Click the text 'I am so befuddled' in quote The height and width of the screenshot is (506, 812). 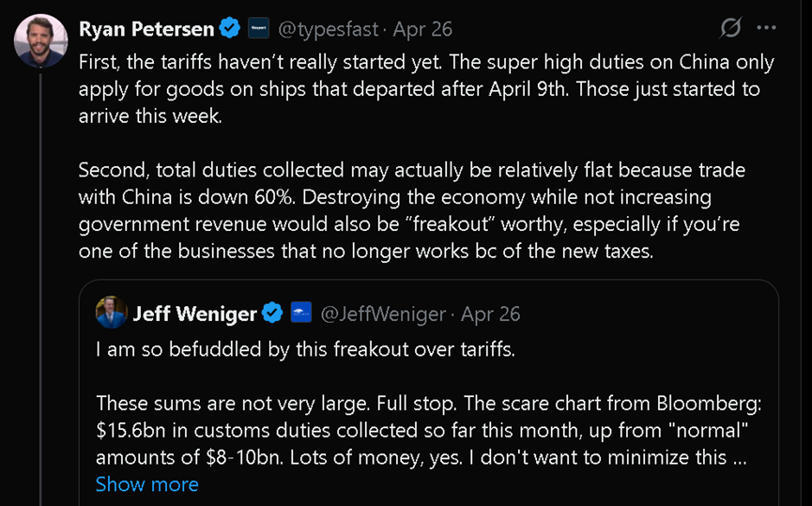[179, 349]
